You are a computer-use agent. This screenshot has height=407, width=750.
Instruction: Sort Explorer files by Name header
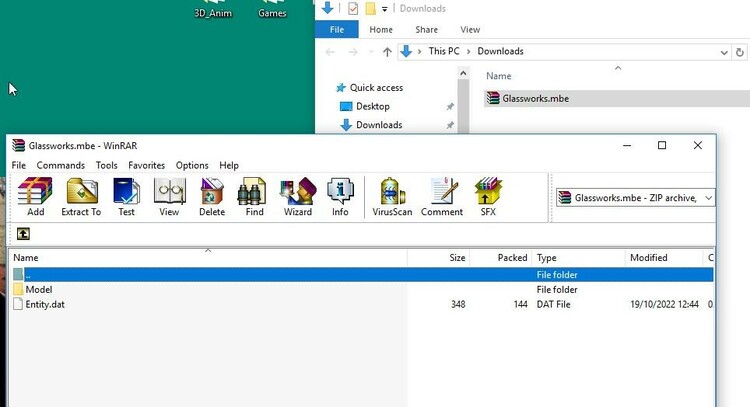(x=498, y=76)
